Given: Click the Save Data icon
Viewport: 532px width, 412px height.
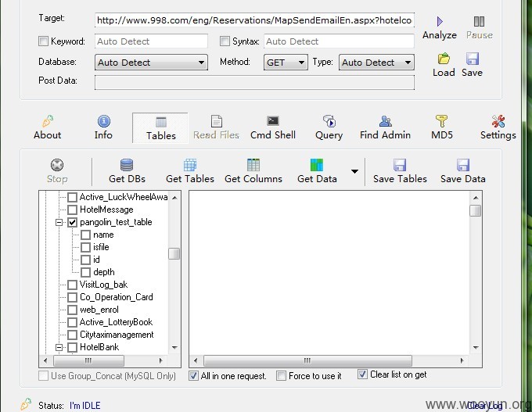Looking at the screenshot, I should [x=463, y=165].
